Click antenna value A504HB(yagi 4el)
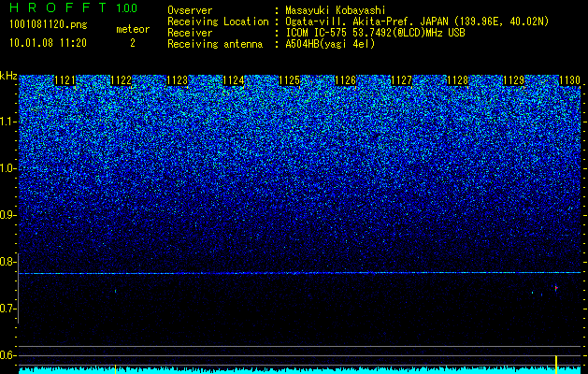This screenshot has width=588, height=374. pyautogui.click(x=330, y=44)
